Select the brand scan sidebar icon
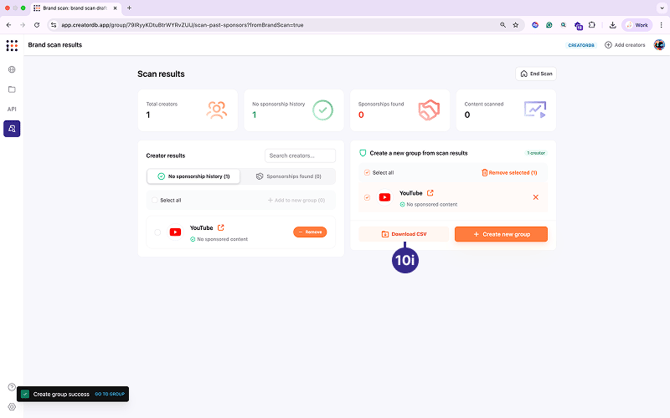This screenshot has width=670, height=418. (x=12, y=128)
